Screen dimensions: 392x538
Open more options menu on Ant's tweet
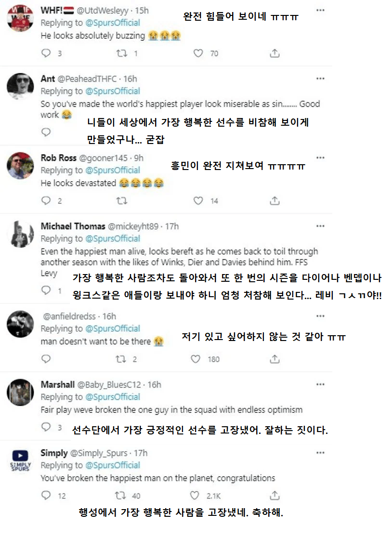(x=320, y=79)
